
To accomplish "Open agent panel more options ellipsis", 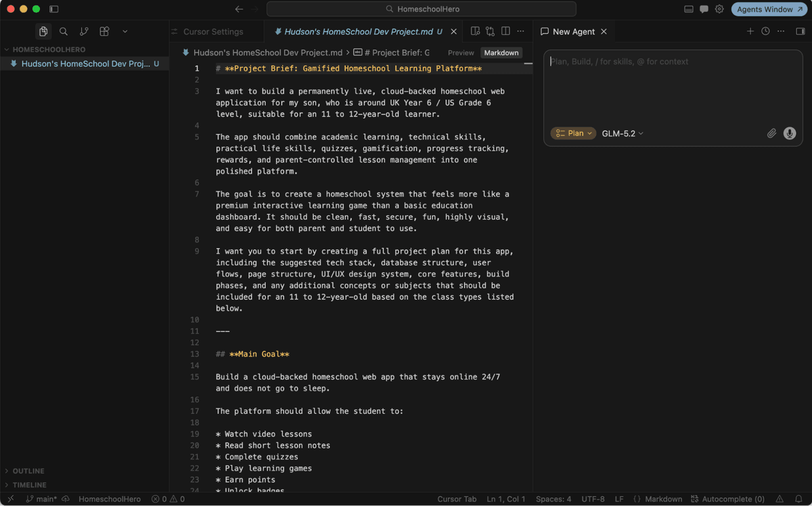I will (781, 31).
